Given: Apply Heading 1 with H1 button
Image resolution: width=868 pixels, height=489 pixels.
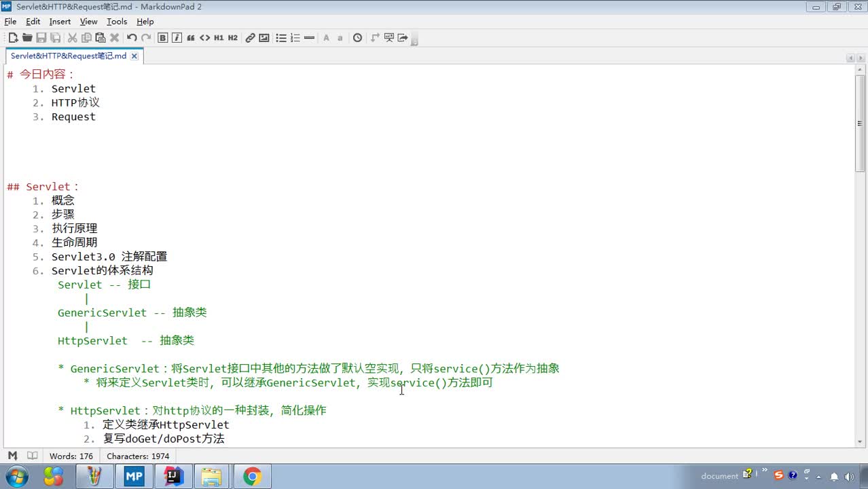Looking at the screenshot, I should [x=219, y=38].
